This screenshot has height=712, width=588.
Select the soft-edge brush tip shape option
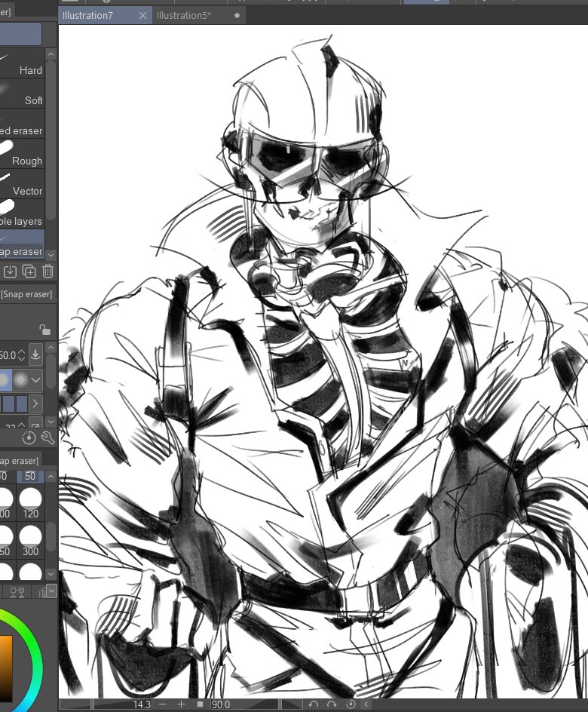click(21, 379)
